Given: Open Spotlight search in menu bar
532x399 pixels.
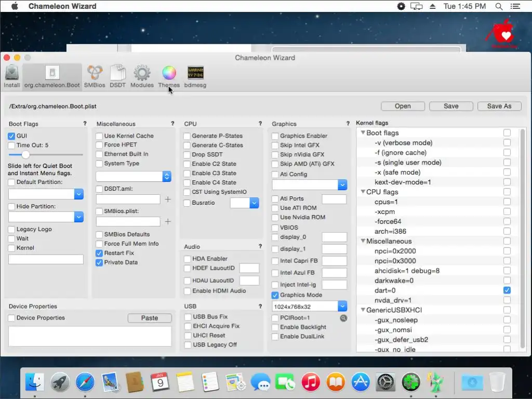Looking at the screenshot, I should tap(499, 6).
